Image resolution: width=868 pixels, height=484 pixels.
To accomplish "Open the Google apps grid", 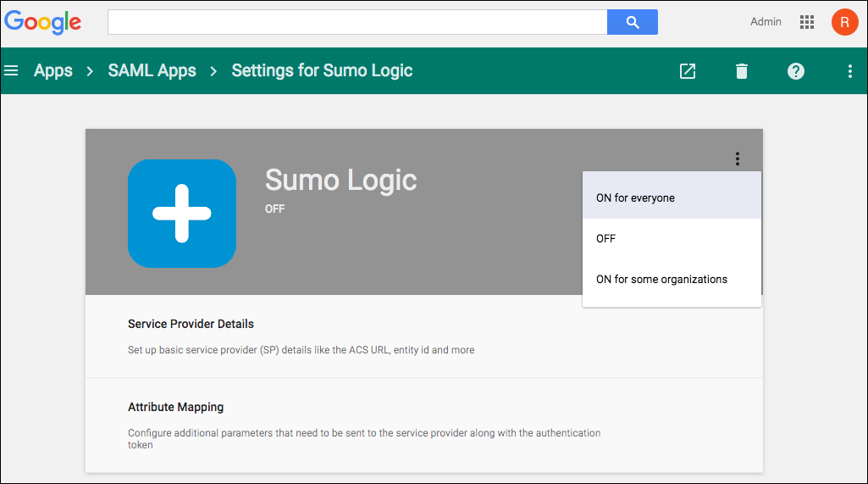I will pos(807,22).
